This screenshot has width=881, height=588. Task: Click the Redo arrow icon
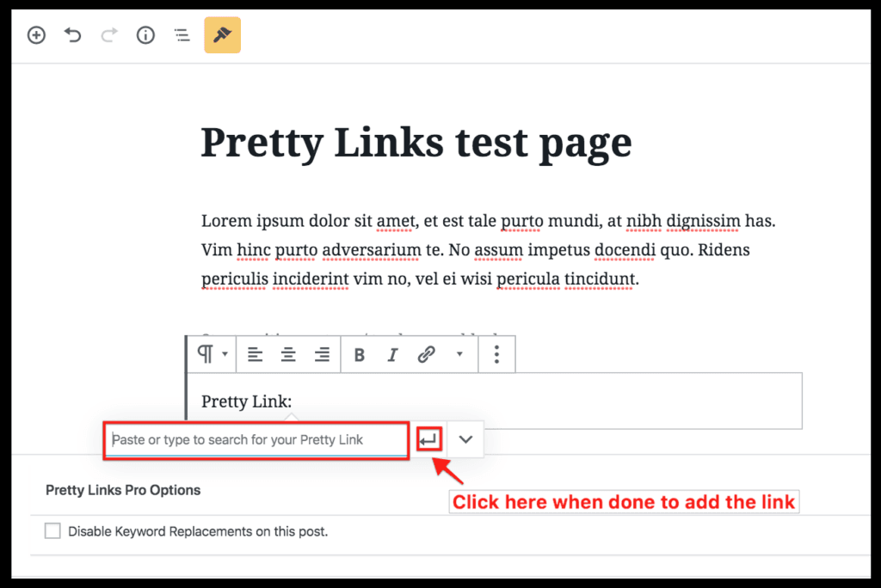(x=109, y=35)
